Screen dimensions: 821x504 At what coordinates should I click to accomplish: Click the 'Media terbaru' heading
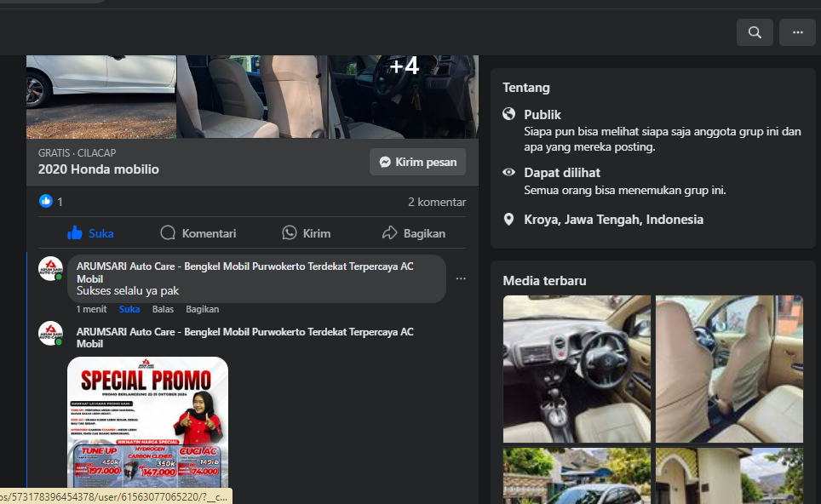(544, 281)
